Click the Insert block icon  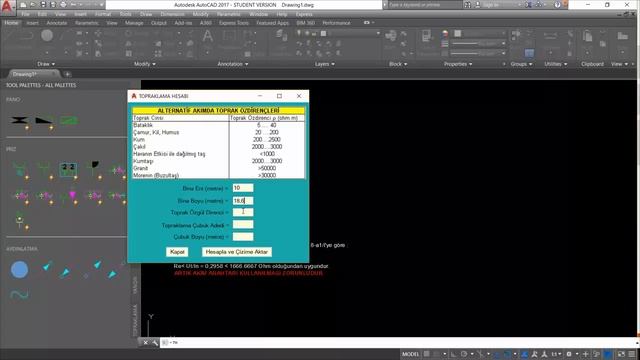coord(391,37)
